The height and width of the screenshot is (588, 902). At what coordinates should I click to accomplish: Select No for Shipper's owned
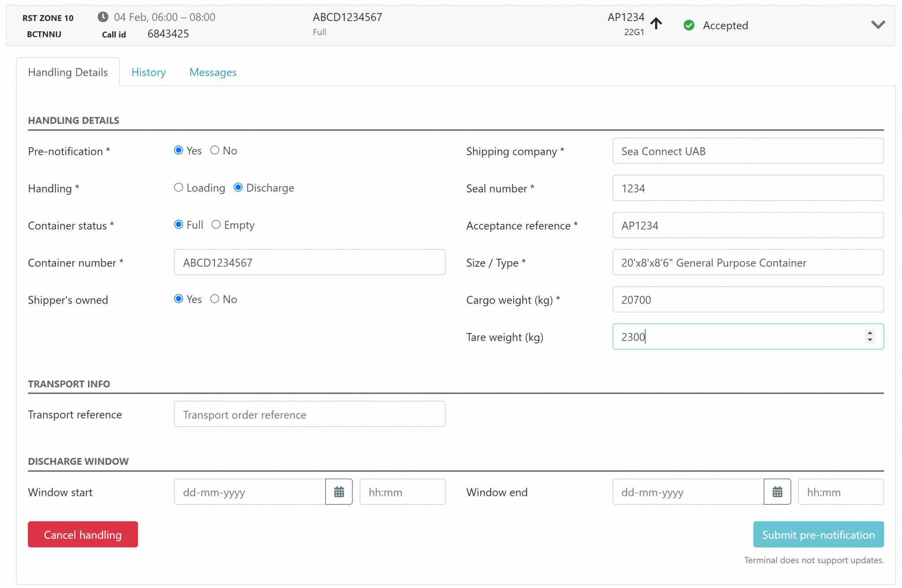point(214,299)
